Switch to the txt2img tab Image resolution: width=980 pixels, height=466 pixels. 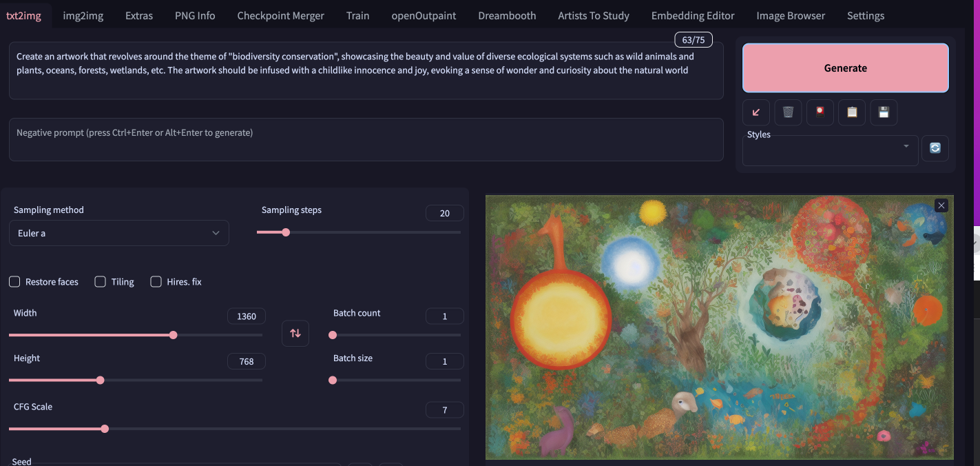(x=23, y=15)
